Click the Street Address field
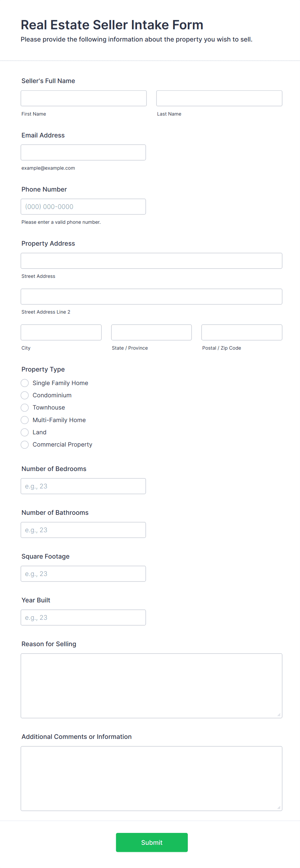Image resolution: width=300 pixels, height=868 pixels. (151, 261)
